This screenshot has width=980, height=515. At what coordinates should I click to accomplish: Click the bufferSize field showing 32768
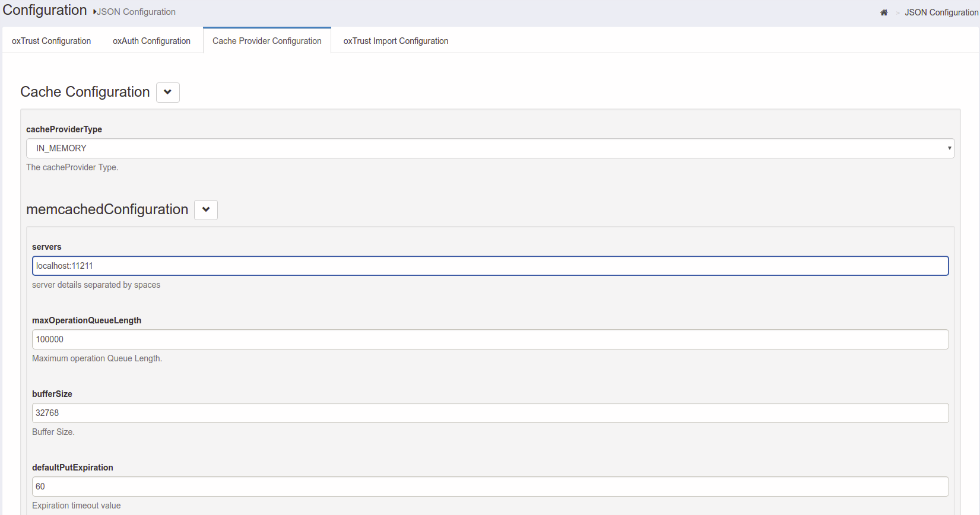[x=490, y=413]
